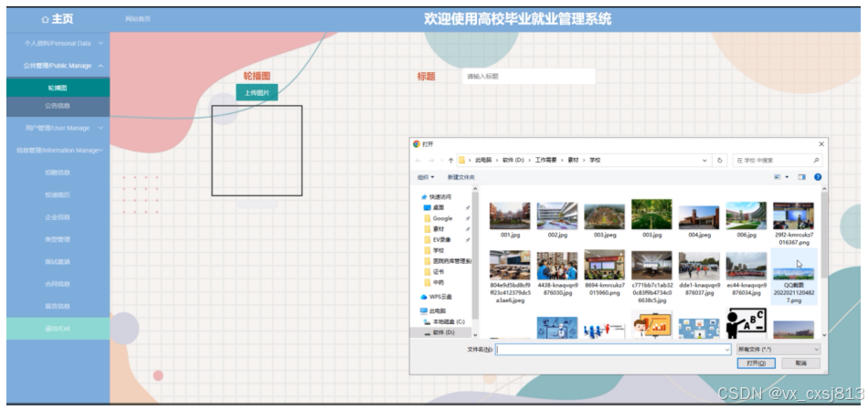This screenshot has width=868, height=410.
Task: Click the search magnifier icon
Action: click(816, 161)
